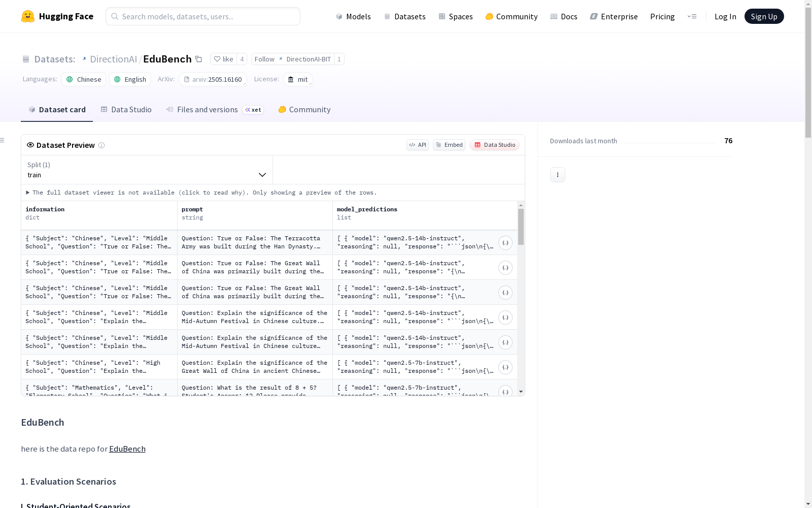This screenshot has width=812, height=508.
Task: Click the search magnifier icon
Action: click(x=115, y=16)
